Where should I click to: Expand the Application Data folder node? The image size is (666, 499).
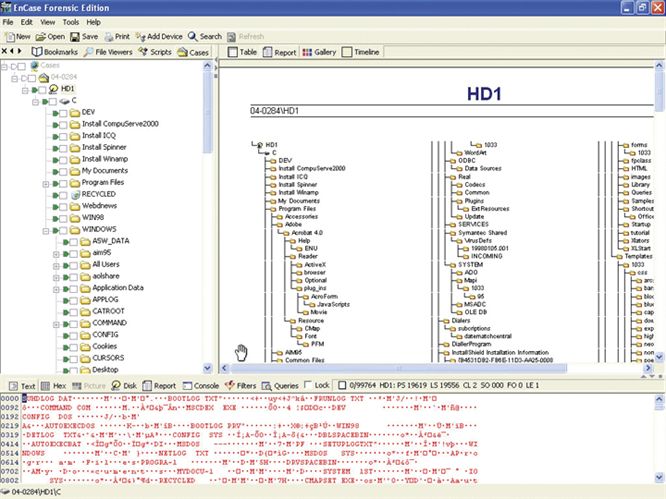coord(56,289)
